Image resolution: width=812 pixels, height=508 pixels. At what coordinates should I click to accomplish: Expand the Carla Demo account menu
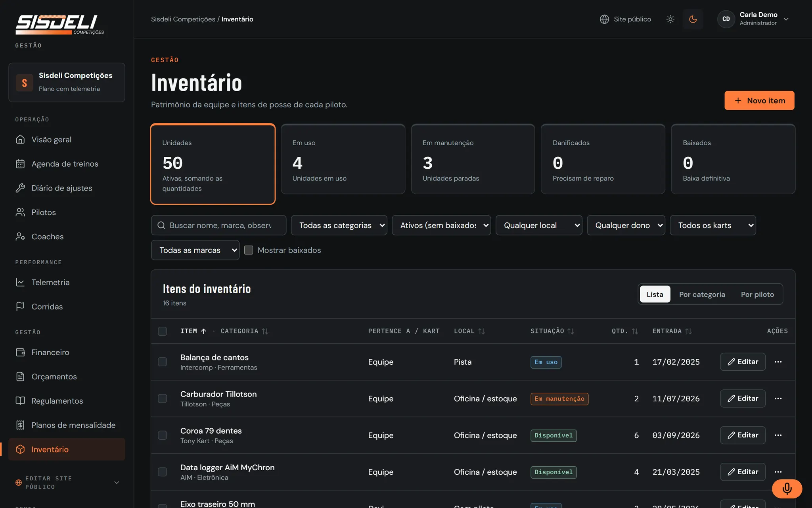pos(753,19)
